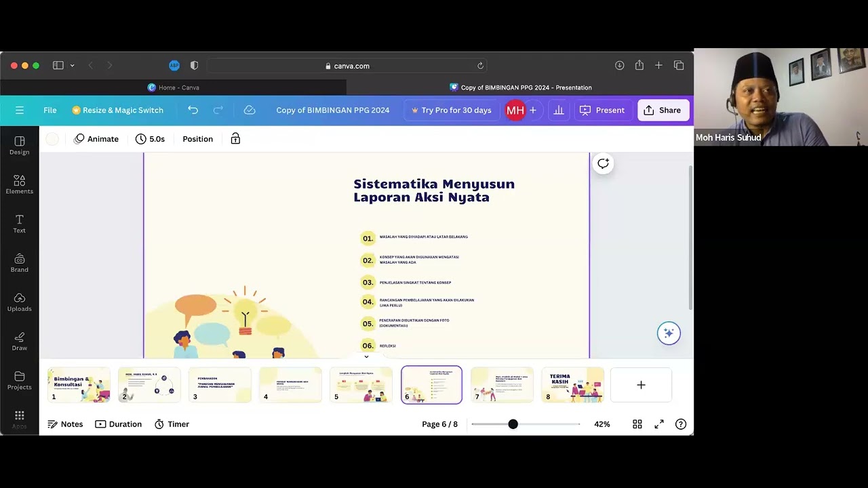Open the Design side panel
The height and width of the screenshot is (488, 868).
tap(20, 145)
